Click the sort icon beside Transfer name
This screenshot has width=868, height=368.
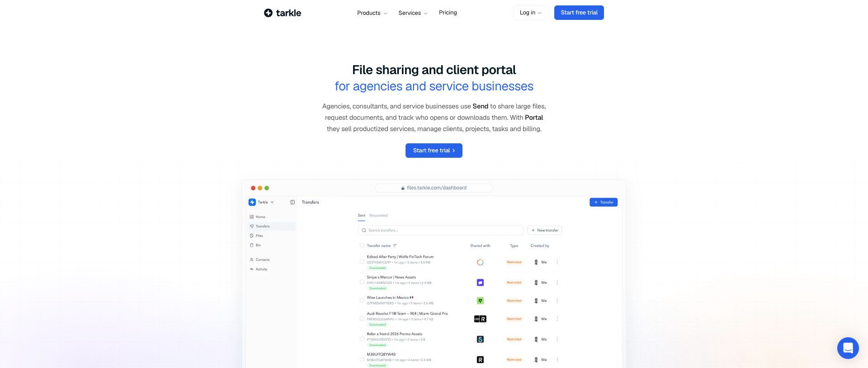[x=395, y=246]
